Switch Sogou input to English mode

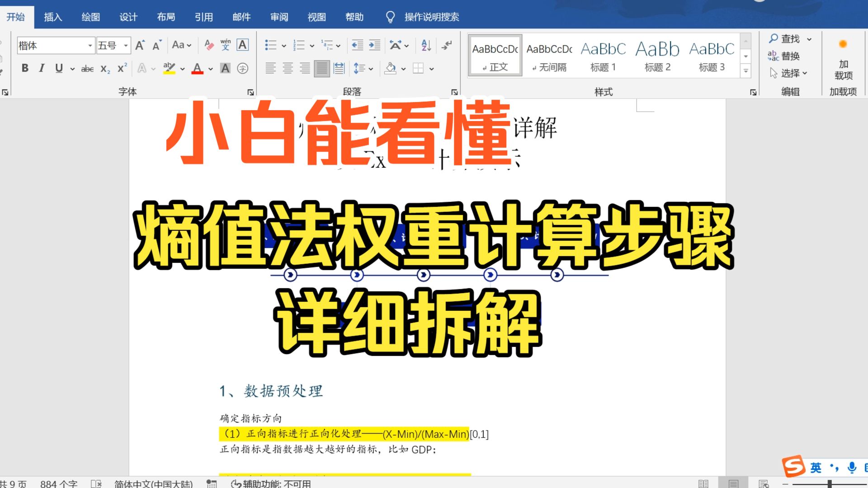[816, 467]
